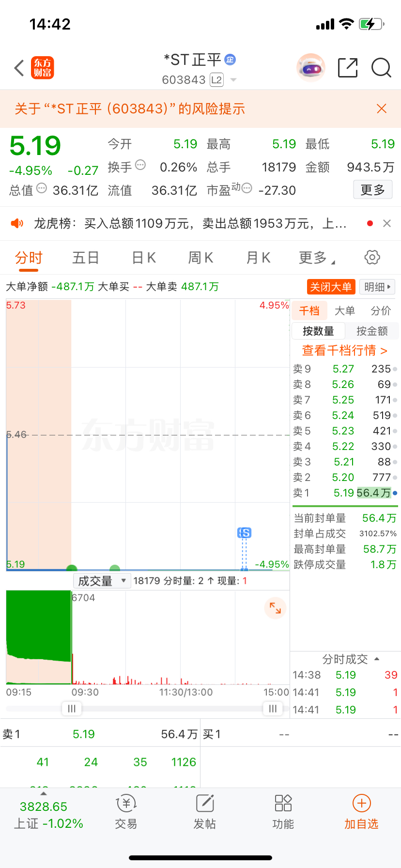
Task: Tap the expand fullscreen chart icon
Action: click(x=275, y=608)
